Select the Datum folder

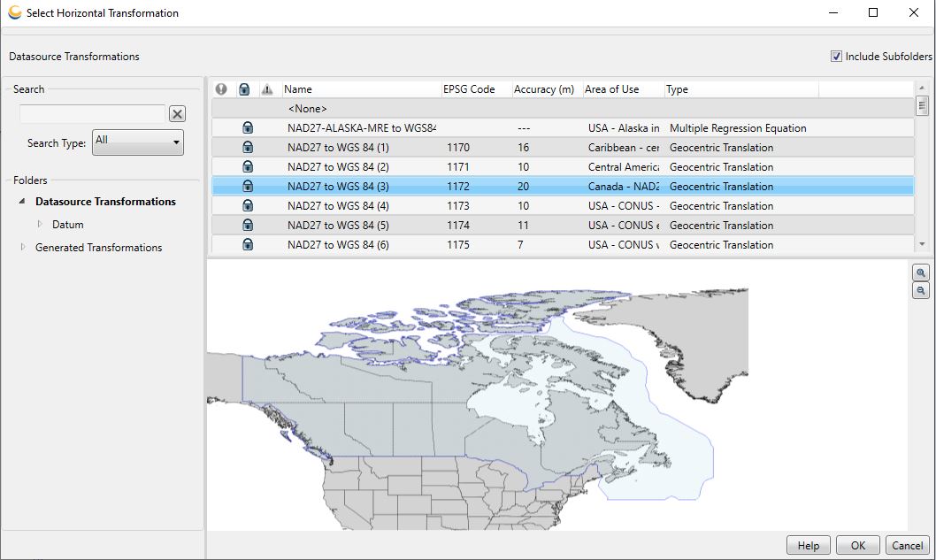pyautogui.click(x=68, y=225)
